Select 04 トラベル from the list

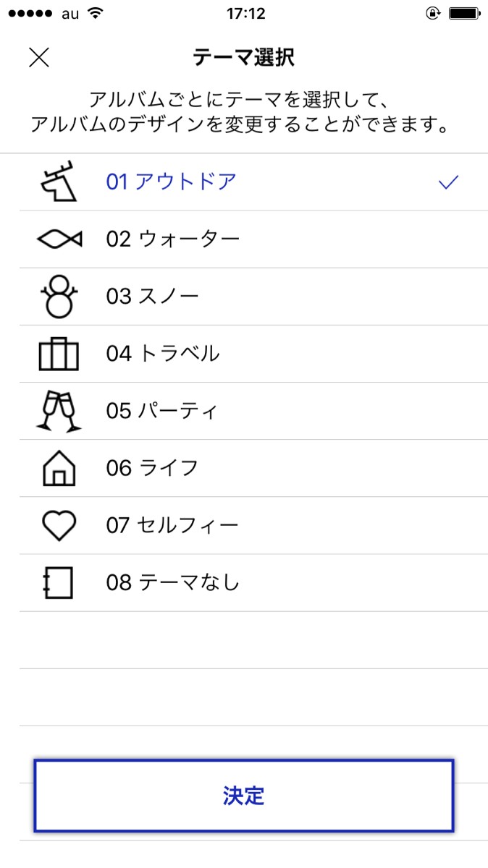(162, 354)
